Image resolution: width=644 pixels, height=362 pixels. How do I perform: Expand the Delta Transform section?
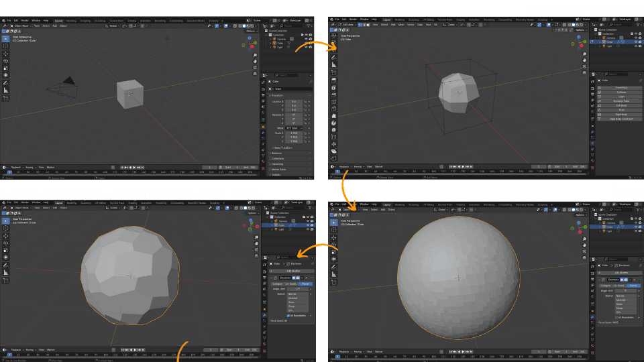click(282, 147)
